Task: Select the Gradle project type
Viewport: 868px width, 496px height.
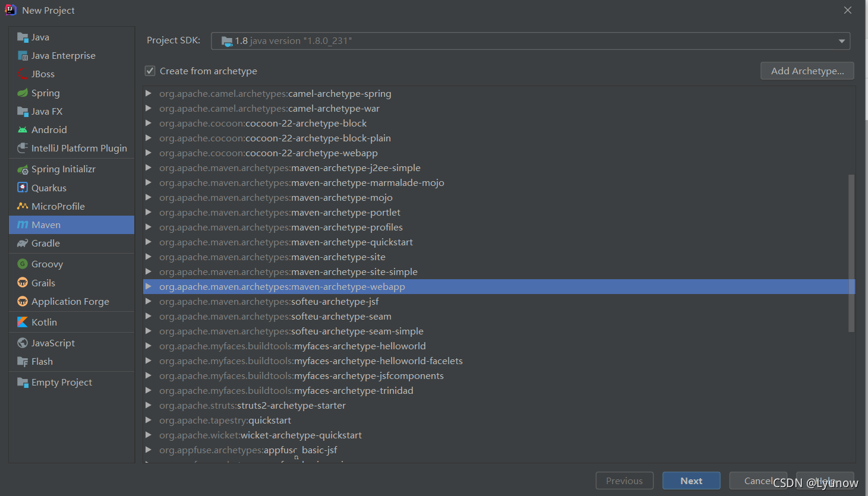Action: point(72,244)
